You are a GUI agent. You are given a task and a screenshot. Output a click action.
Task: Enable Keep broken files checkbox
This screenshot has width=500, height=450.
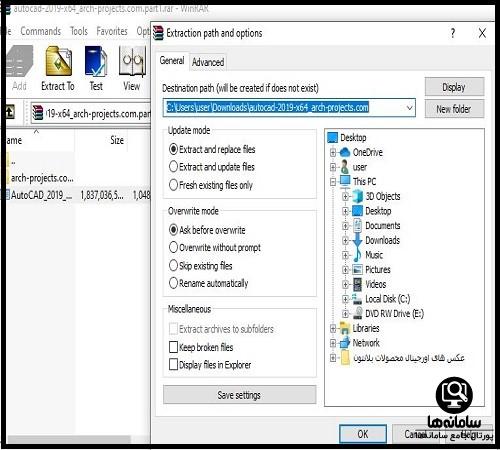(173, 347)
